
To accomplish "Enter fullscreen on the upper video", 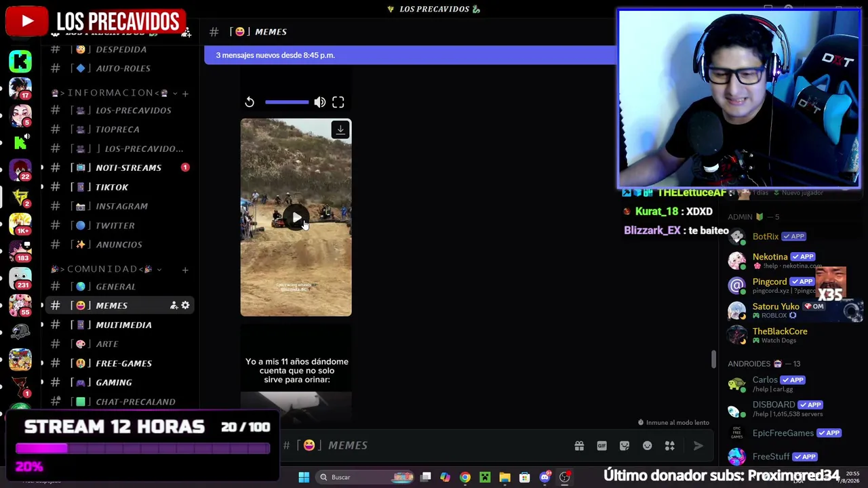I will (338, 102).
